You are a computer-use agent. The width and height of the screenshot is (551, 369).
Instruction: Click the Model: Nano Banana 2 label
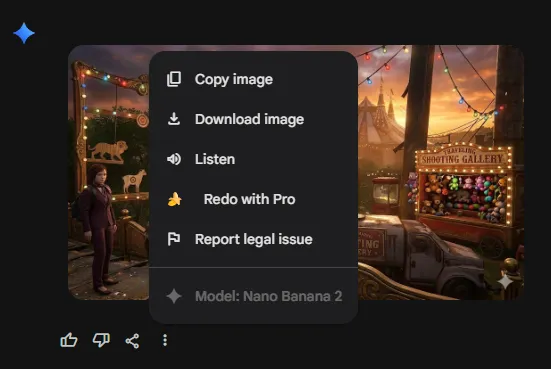pos(268,296)
